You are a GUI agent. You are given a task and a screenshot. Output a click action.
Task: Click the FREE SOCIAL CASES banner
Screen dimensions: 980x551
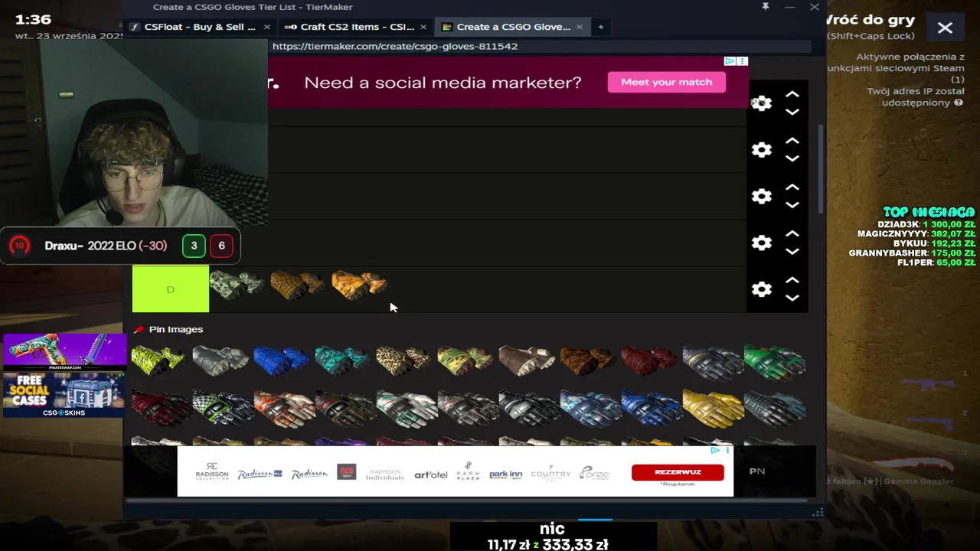64,394
